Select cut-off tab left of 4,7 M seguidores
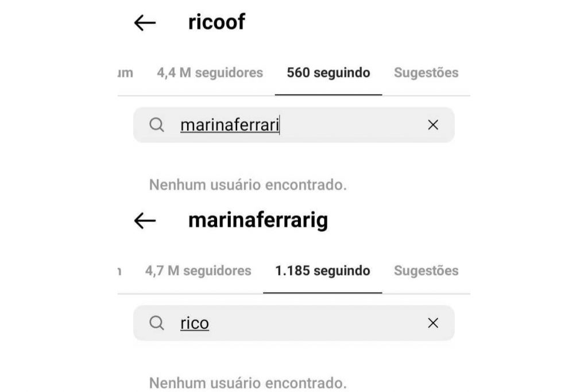Screen dimensions: 588x392 tap(119, 271)
